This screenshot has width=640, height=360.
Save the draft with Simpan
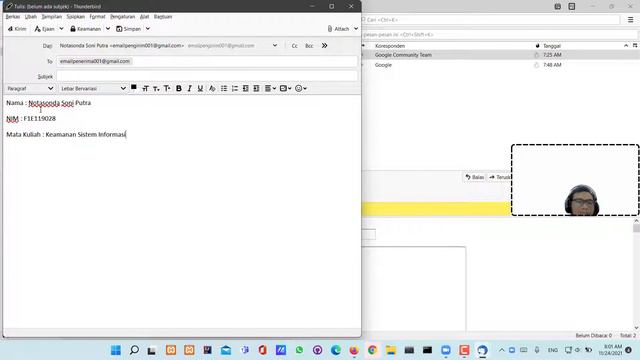(129, 29)
